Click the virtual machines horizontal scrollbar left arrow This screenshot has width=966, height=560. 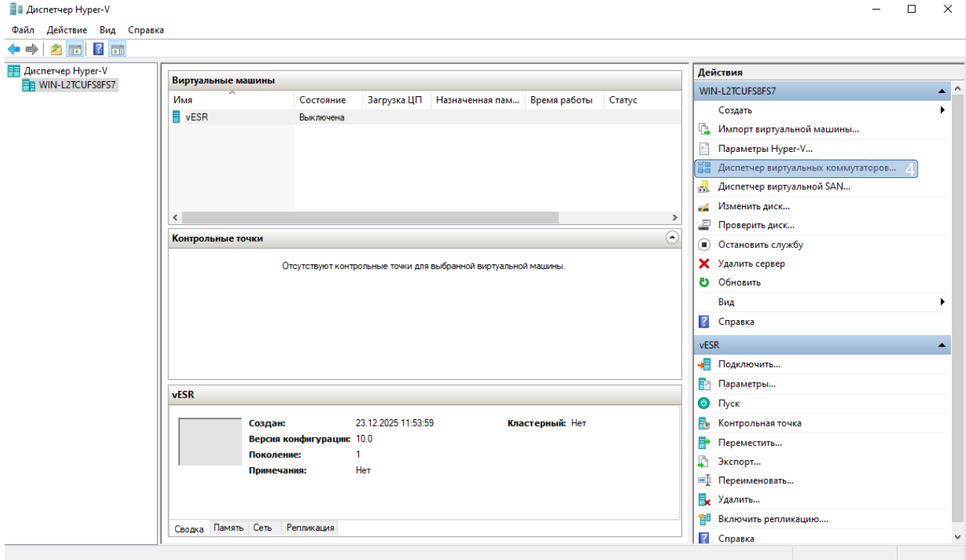point(175,217)
